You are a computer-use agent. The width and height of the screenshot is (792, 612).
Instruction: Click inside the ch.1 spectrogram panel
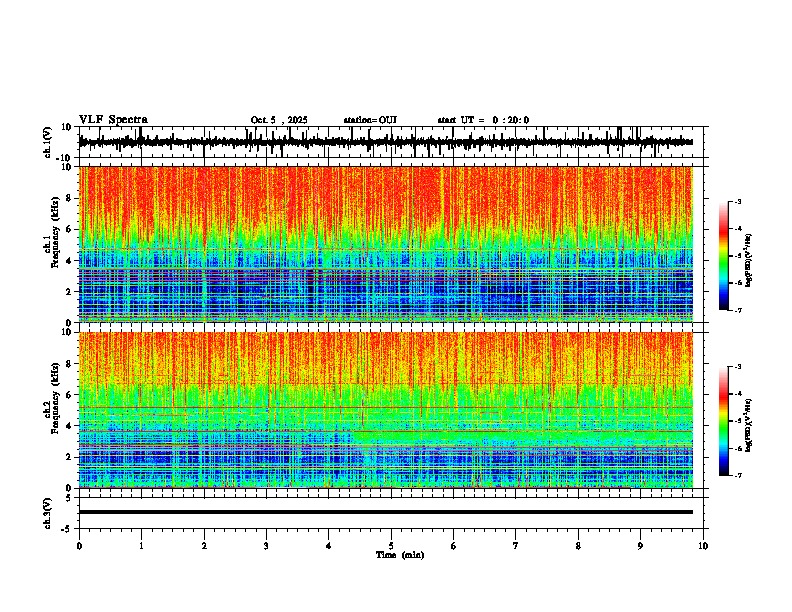[x=385, y=244]
